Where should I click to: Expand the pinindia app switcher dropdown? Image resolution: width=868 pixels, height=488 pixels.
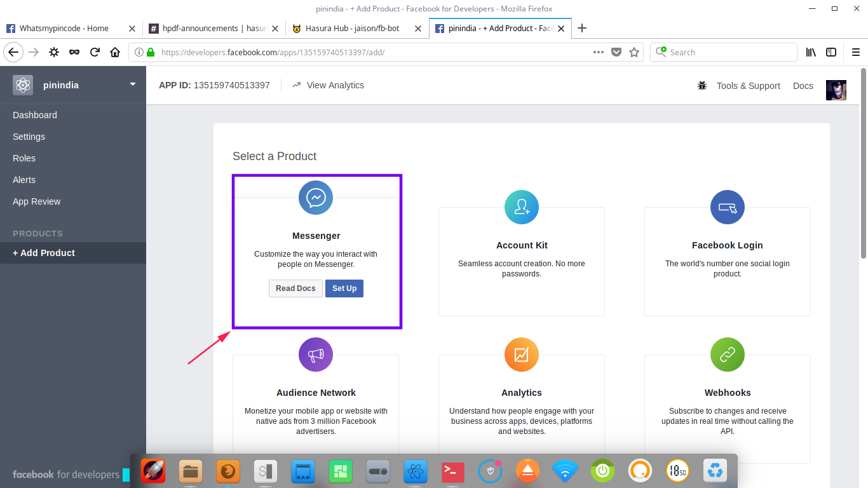pos(133,84)
